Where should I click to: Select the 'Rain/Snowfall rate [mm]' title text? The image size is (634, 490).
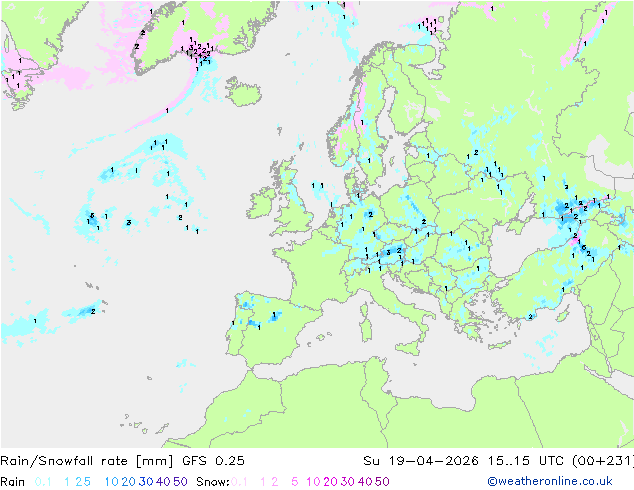[87, 461]
